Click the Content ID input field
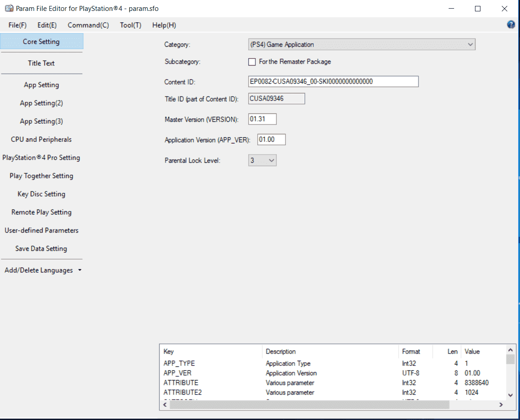 coord(333,82)
